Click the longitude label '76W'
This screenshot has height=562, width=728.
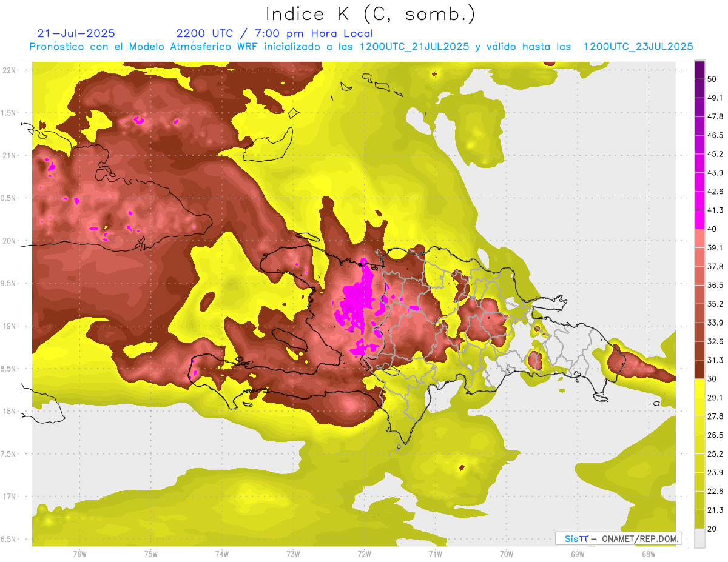click(x=79, y=554)
